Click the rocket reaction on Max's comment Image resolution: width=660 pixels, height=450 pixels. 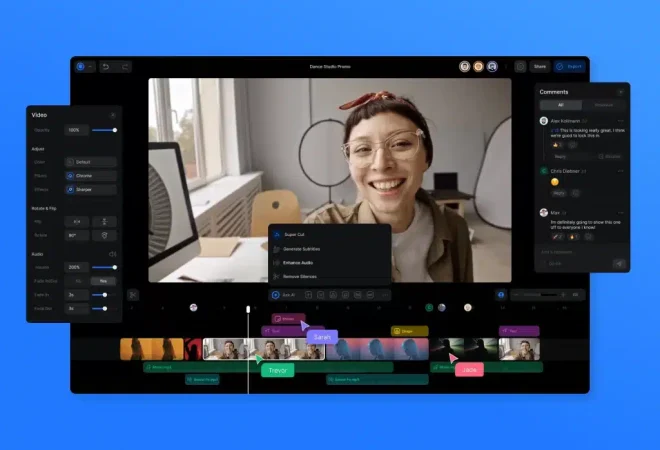click(x=558, y=237)
